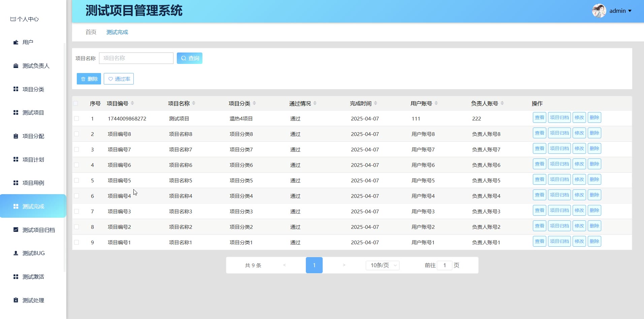
Task: Click the chart icon beside 测试项目归档
Action: click(x=15, y=230)
